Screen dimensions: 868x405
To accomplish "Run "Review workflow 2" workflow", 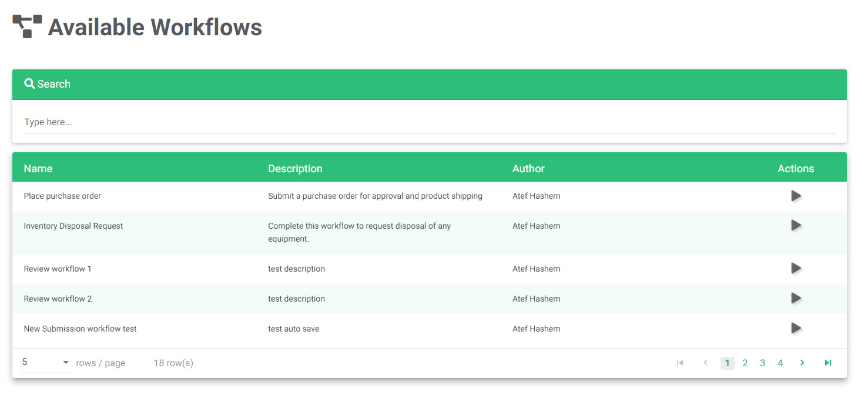I will (x=796, y=298).
